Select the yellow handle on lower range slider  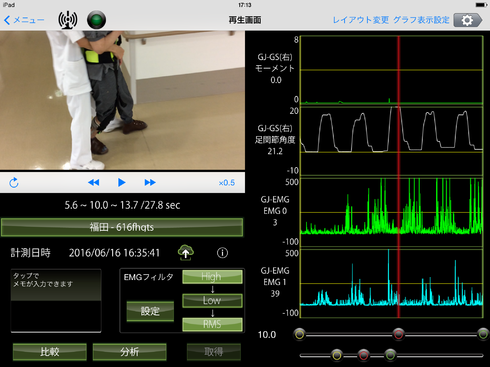337,355
